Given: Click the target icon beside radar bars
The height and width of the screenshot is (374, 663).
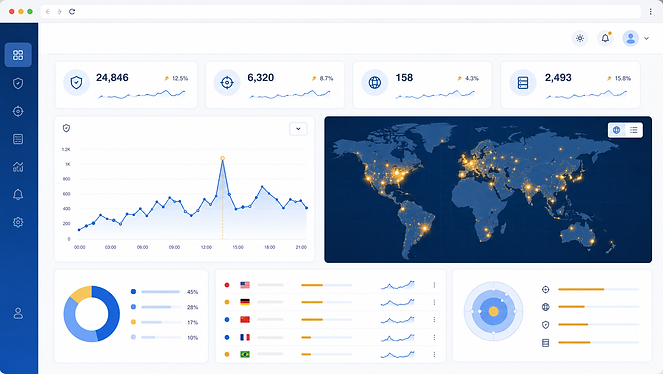Looking at the screenshot, I should (x=545, y=289).
